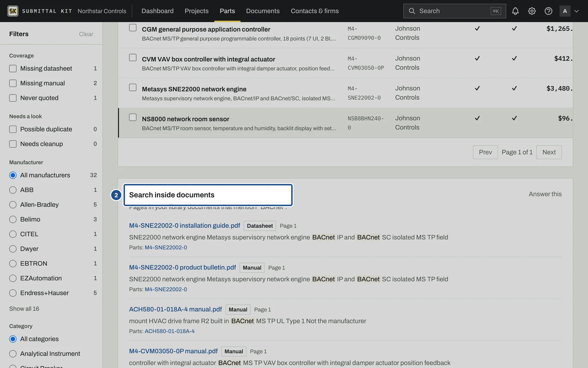Screen dimensions: 588x368
Task: Open M4-SNE22002-0 product bulletin.pdf
Action: pos(182,268)
